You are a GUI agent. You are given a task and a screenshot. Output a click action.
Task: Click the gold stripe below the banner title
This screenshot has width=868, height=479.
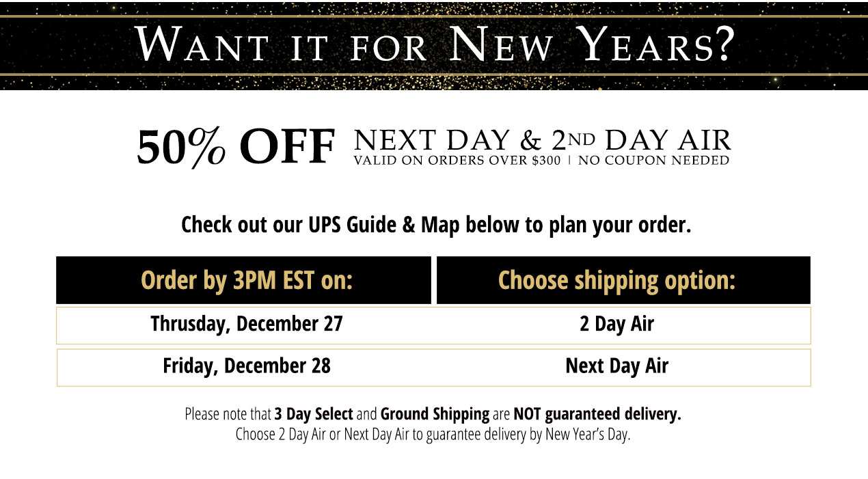click(434, 74)
